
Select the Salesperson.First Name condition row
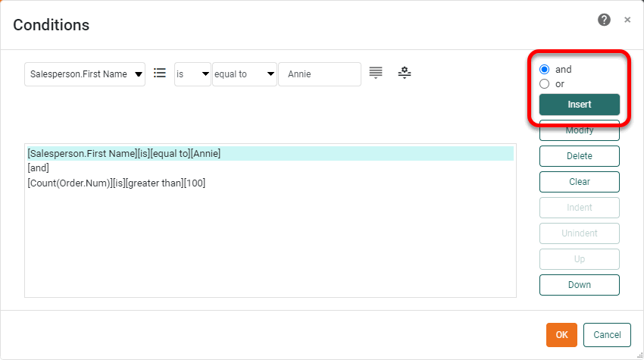click(124, 154)
